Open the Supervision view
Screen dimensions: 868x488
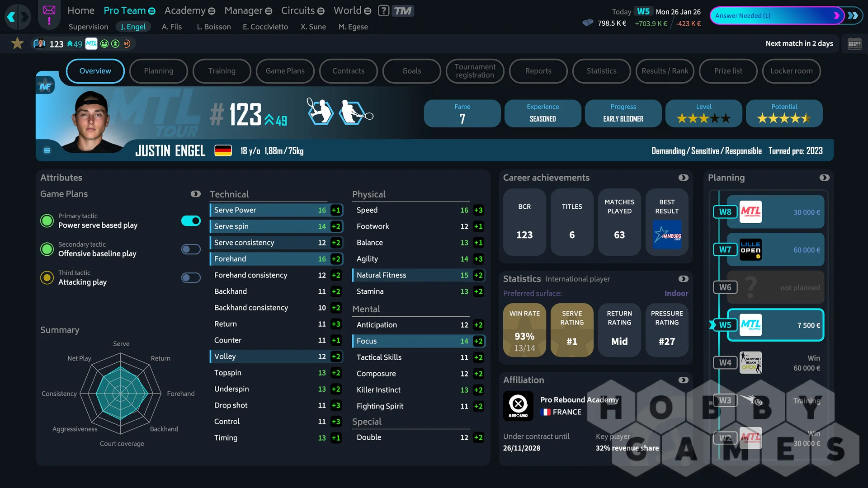[x=88, y=27]
